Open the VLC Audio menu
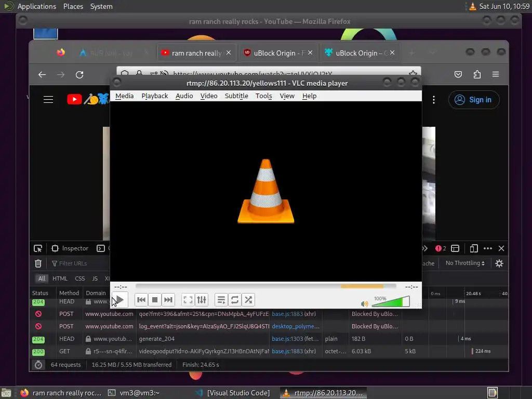This screenshot has height=399, width=532. point(184,96)
